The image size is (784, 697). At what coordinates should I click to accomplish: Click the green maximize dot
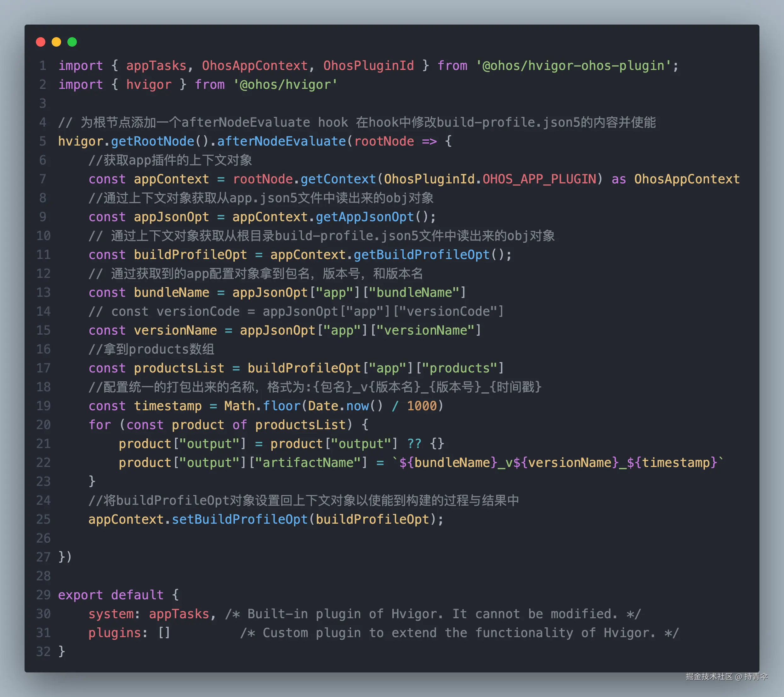point(72,42)
